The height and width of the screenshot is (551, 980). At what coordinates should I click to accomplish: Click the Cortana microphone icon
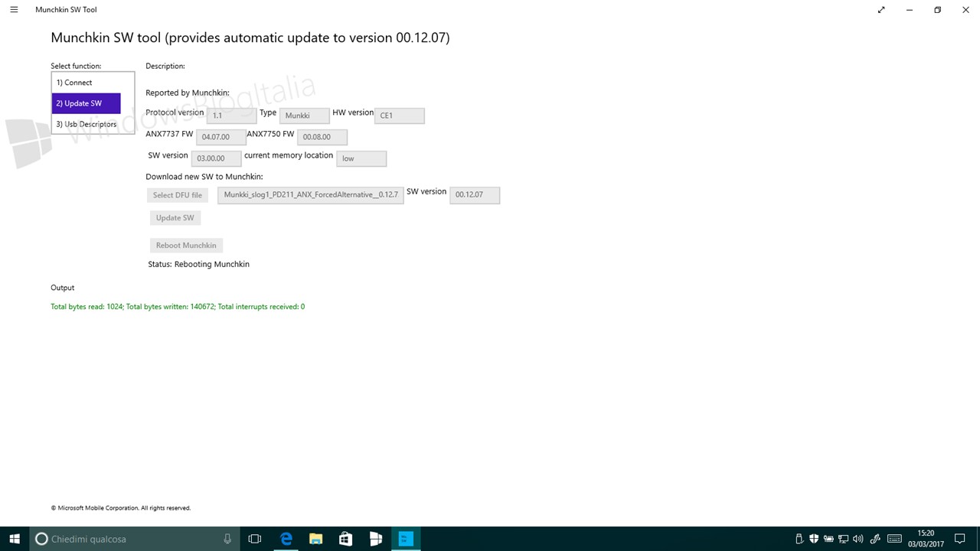coord(227,539)
